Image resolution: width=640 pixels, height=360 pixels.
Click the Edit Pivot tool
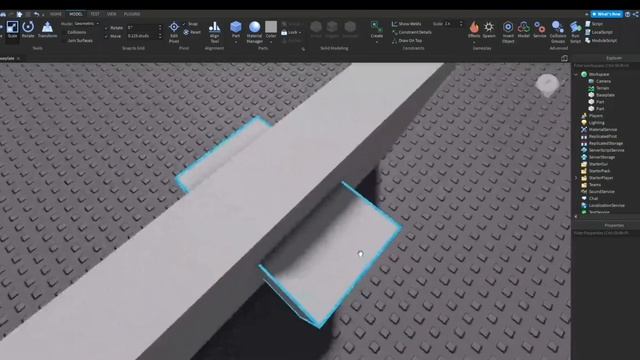point(174,32)
